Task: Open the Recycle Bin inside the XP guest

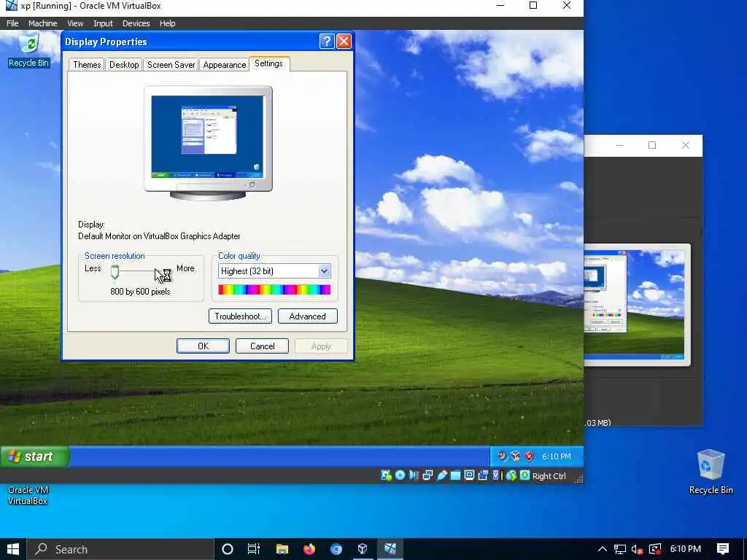Action: 28,50
